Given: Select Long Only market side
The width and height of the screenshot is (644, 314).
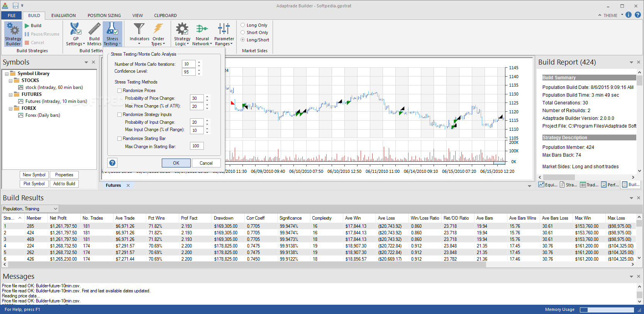Looking at the screenshot, I should (243, 25).
